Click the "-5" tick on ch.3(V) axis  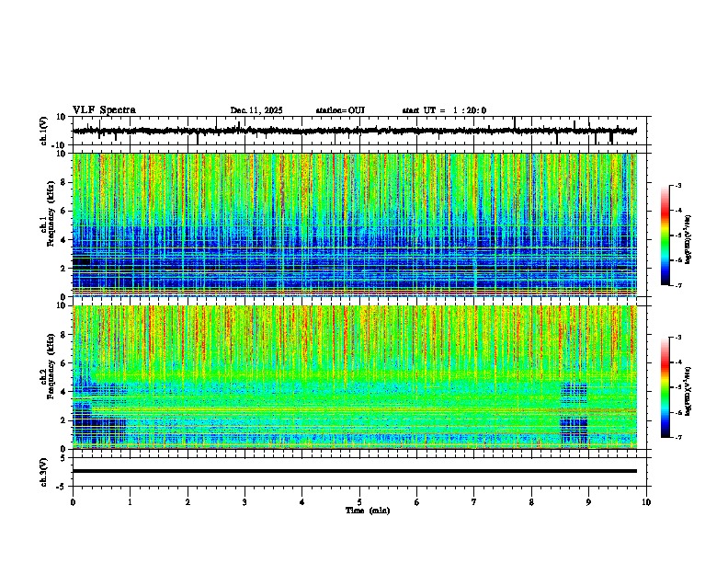(62, 487)
